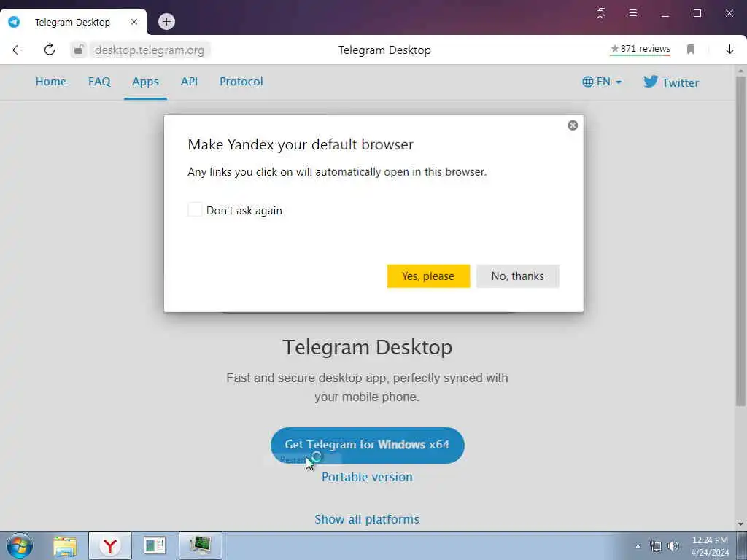Viewport: 747px width, 560px height.
Task: Open the Windows Start menu orb
Action: pos(20,545)
